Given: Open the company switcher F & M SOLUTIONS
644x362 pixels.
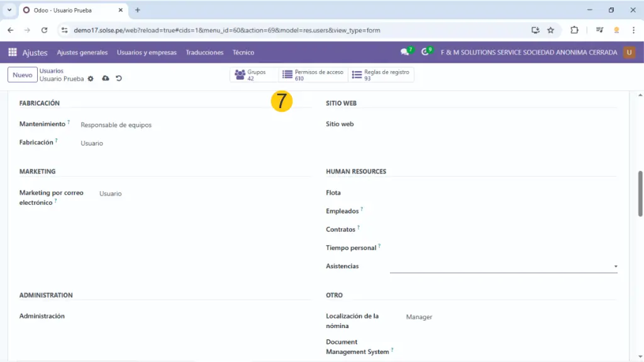Looking at the screenshot, I should coord(528,53).
